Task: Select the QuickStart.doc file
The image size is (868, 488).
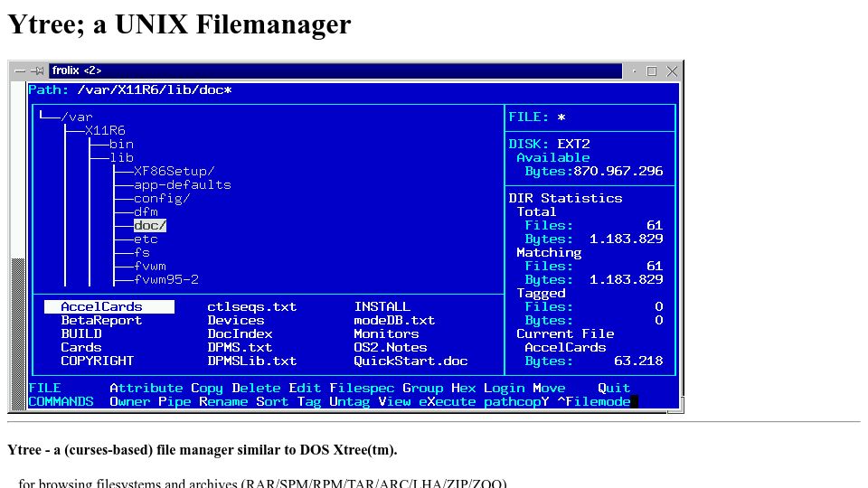Action: click(410, 361)
